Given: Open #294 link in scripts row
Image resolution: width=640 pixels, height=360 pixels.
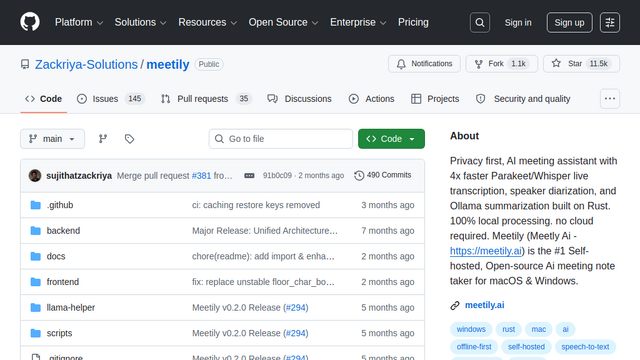Looking at the screenshot, I should click(x=296, y=333).
